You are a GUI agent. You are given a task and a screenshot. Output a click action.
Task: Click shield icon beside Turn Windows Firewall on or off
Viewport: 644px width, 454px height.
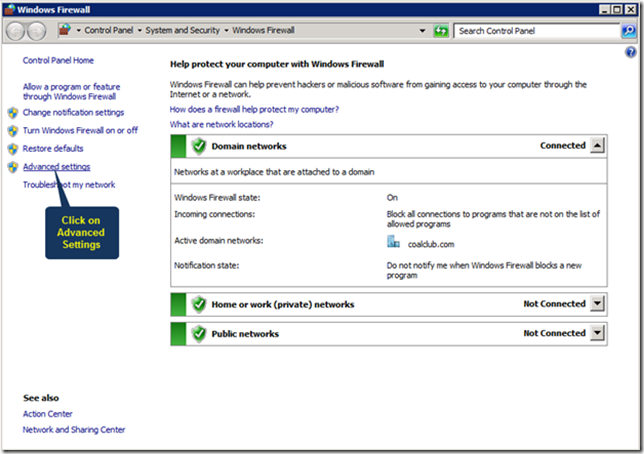click(13, 131)
